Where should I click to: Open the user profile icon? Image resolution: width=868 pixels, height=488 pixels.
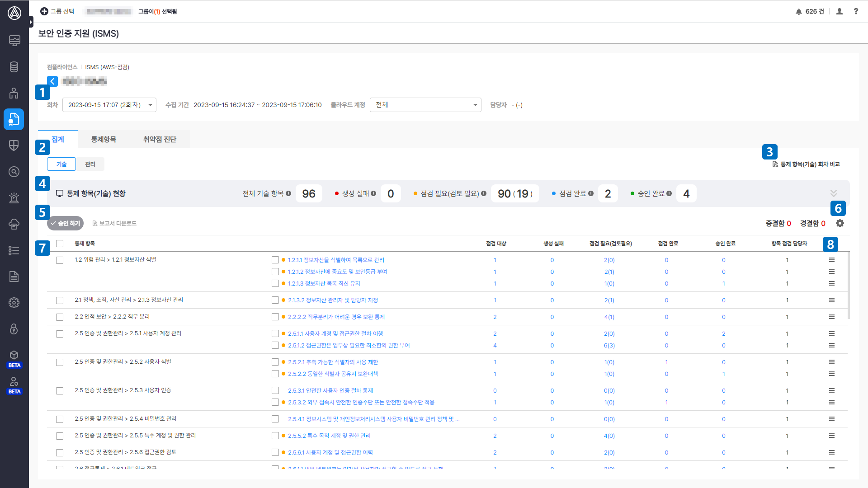tap(840, 11)
